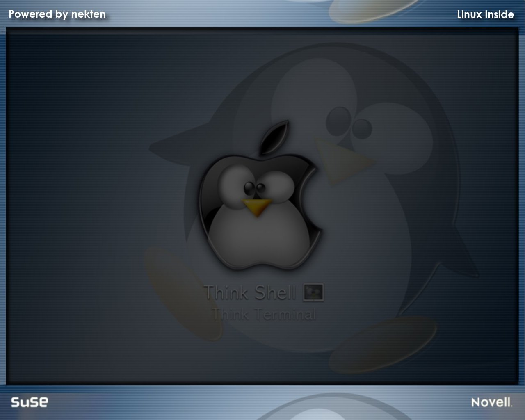The height and width of the screenshot is (420, 525).
Task: Click the "Think Shell" text
Action: 250,292
